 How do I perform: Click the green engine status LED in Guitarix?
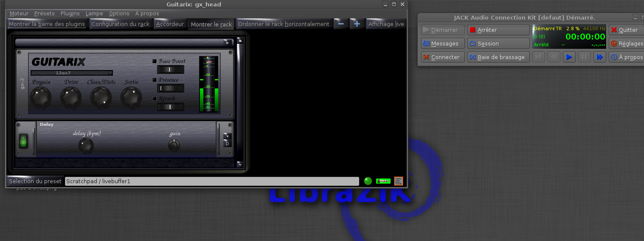coord(368,181)
